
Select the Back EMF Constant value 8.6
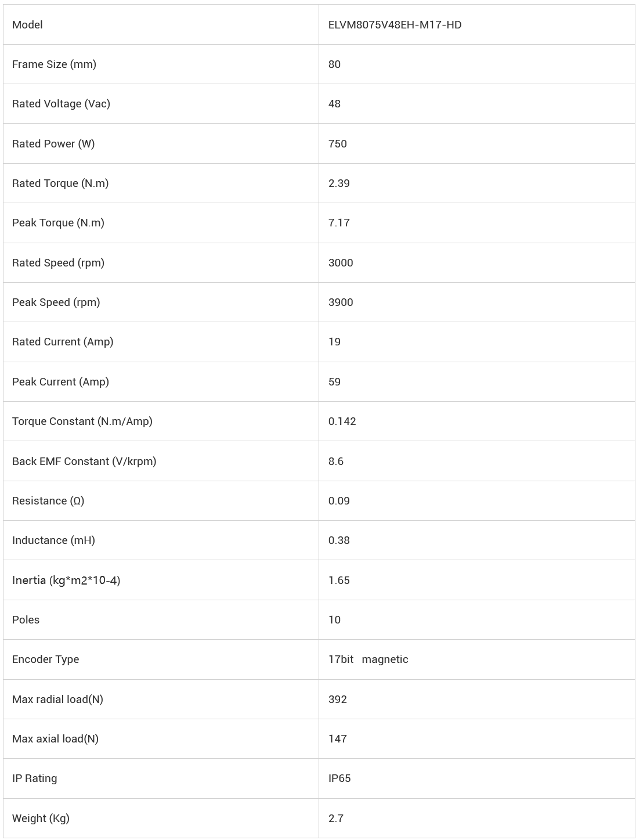click(x=336, y=461)
